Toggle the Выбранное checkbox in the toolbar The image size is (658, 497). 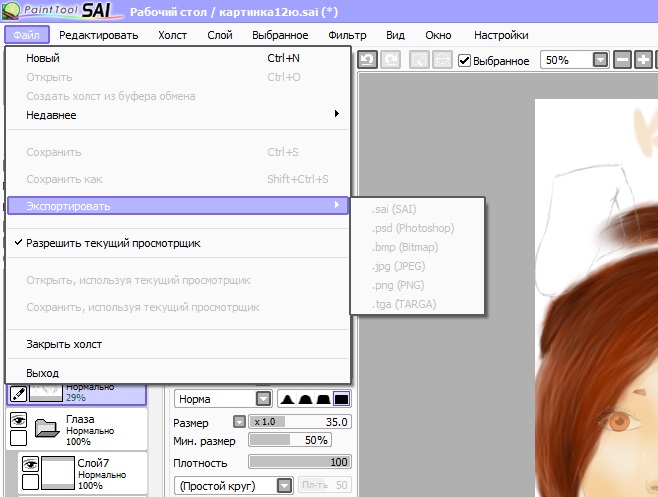tap(464, 61)
